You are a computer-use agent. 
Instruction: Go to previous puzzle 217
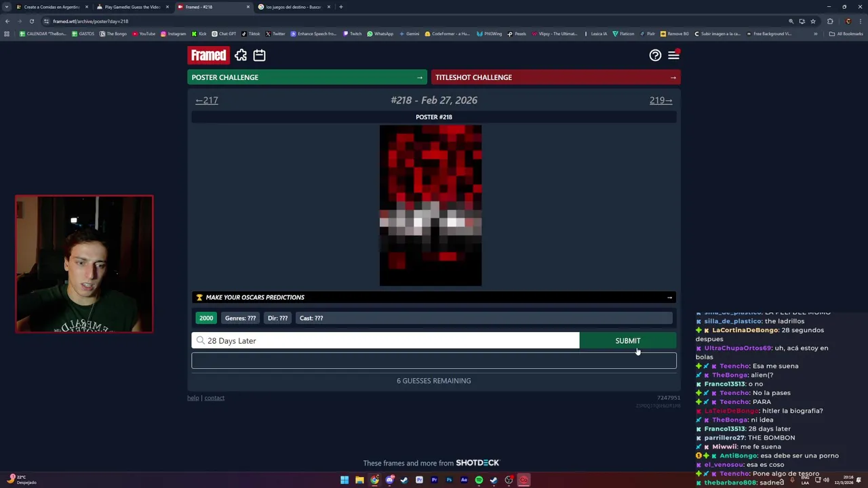207,100
